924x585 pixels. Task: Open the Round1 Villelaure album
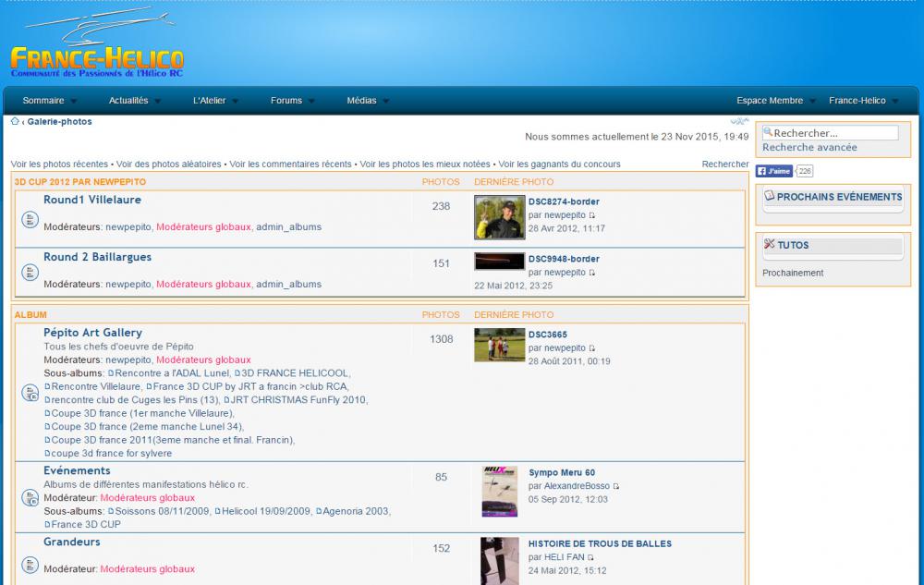tap(92, 200)
